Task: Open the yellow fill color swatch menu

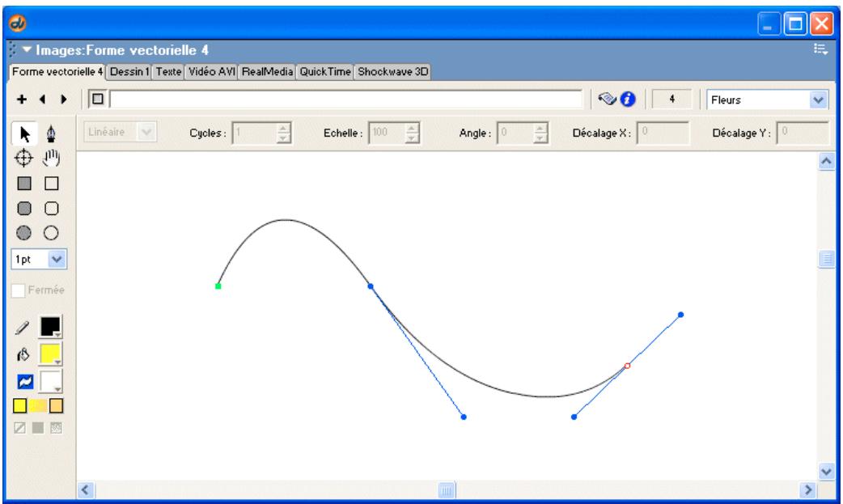Action: [50, 354]
